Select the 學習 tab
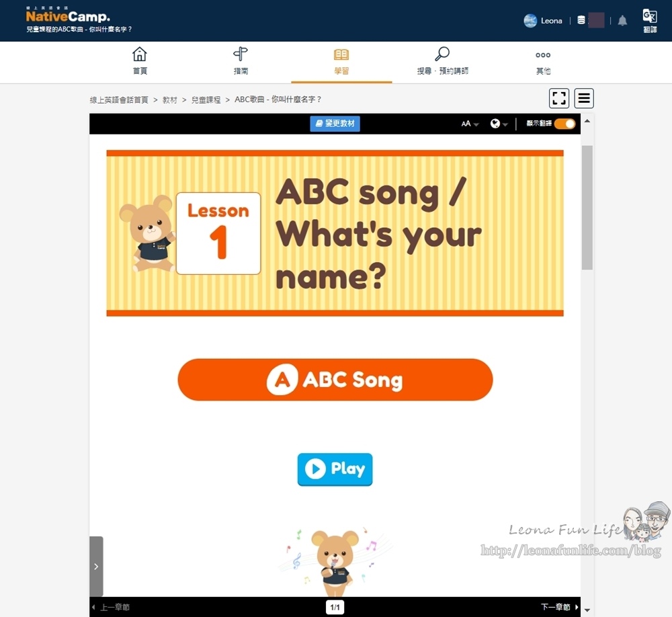This screenshot has height=617, width=672. 341,61
